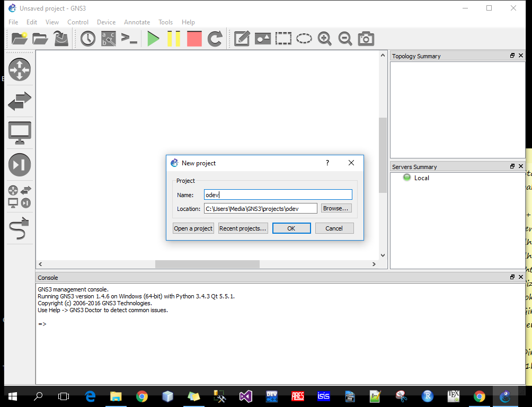Click Cancel in New project dialog
The width and height of the screenshot is (532, 407).
[334, 228]
